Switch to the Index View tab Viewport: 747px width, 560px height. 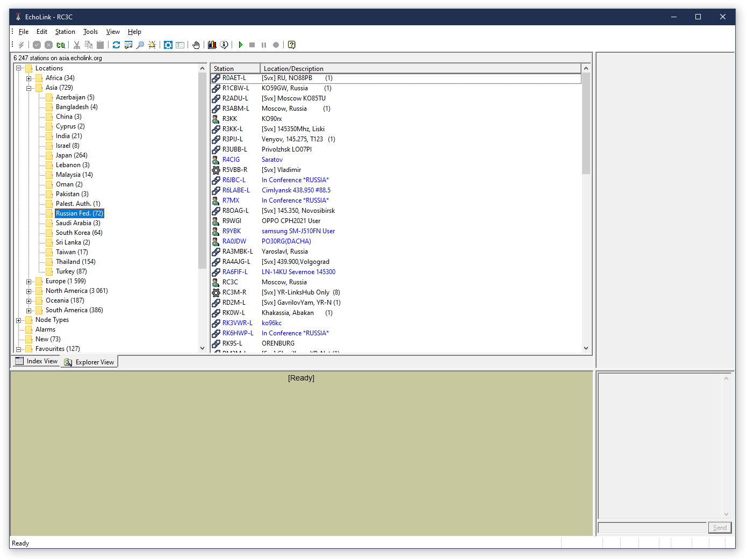[x=36, y=361]
